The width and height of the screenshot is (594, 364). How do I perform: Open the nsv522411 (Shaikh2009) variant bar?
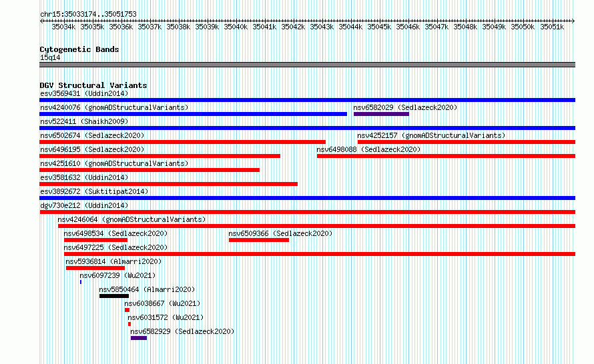[307, 128]
